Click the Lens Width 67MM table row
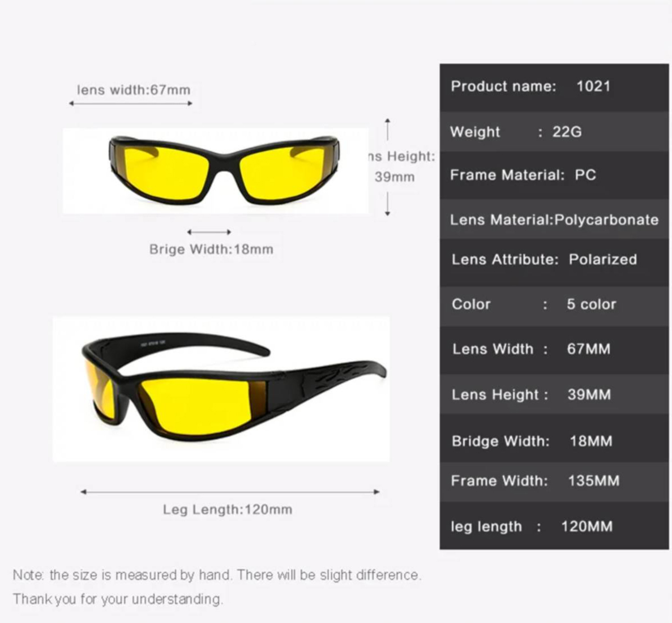Image resolution: width=672 pixels, height=623 pixels. coord(554,349)
